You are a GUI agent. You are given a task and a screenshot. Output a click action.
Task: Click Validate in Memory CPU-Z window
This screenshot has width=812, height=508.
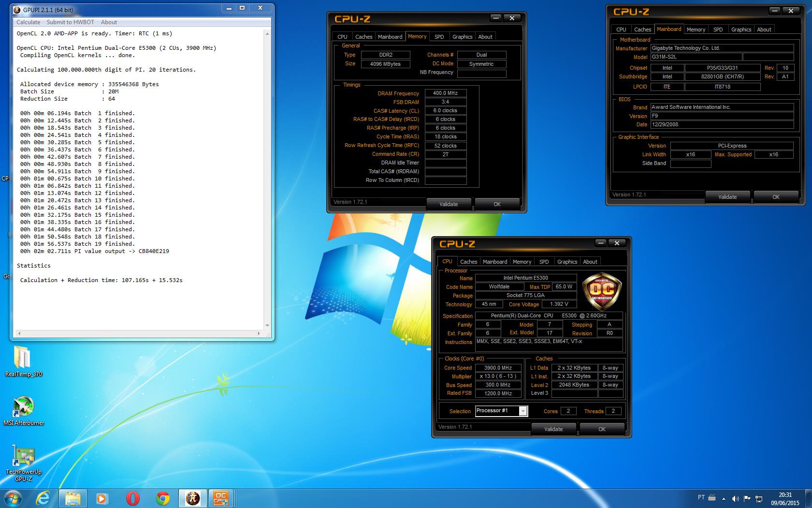coord(449,204)
